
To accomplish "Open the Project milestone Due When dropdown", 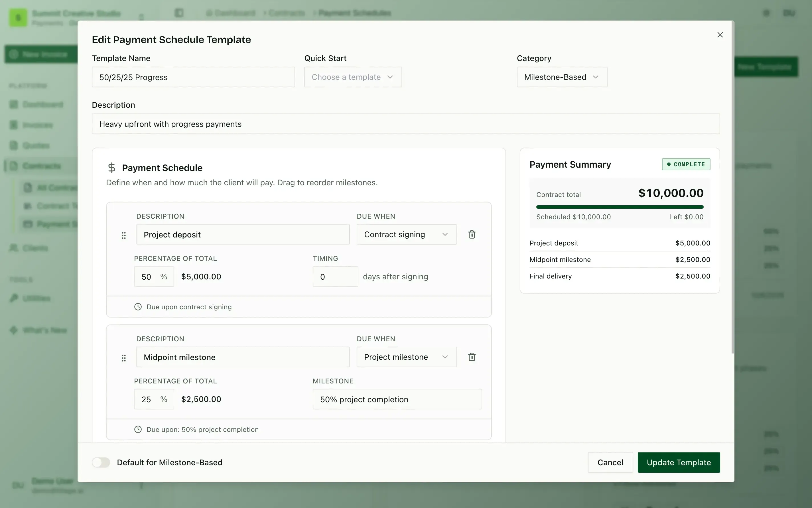I will [x=407, y=357].
